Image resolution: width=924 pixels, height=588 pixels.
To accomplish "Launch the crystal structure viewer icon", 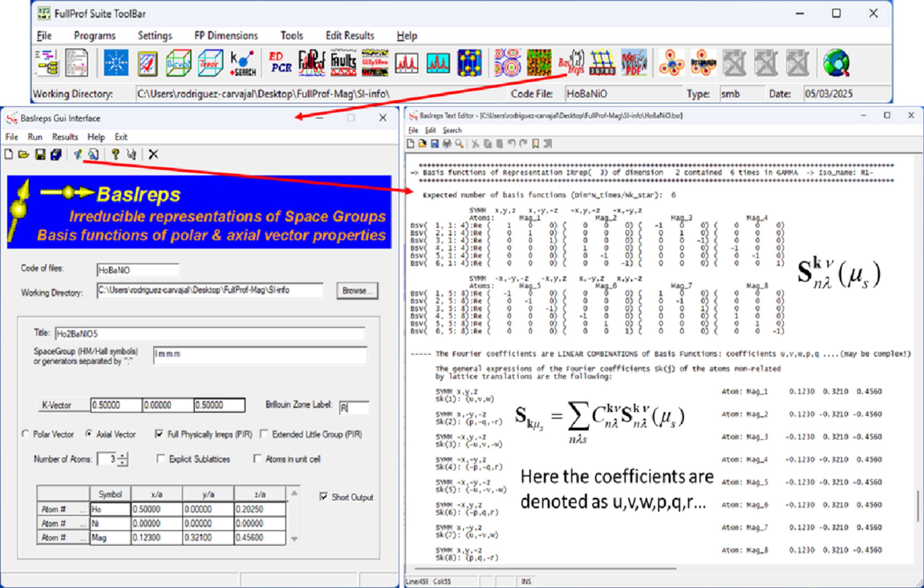I will [470, 62].
